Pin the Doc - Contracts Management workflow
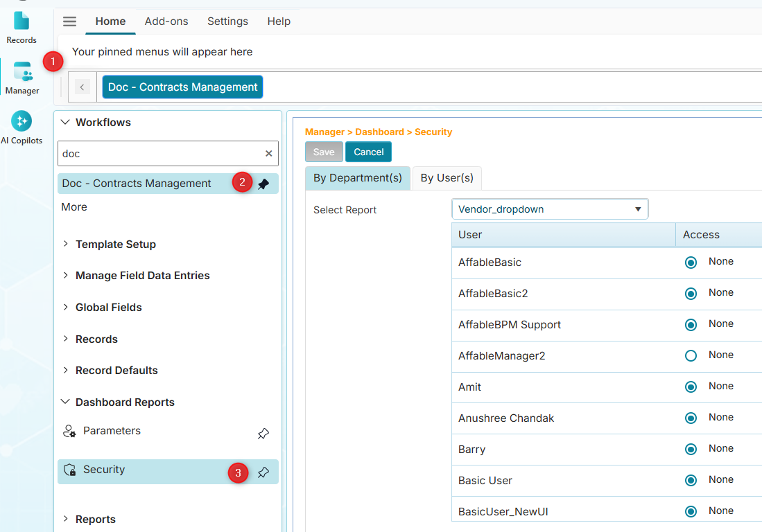Viewport: 762px width, 532px height. (263, 183)
